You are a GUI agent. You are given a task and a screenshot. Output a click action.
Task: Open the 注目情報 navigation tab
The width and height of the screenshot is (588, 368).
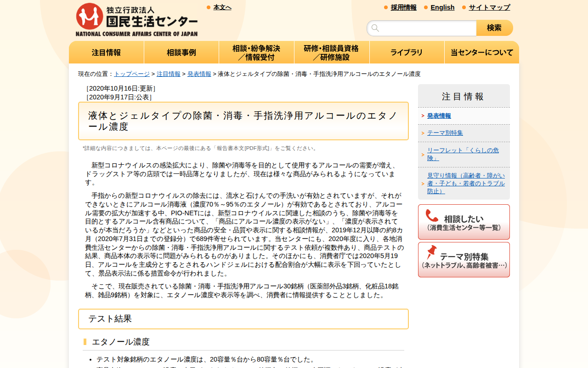[106, 52]
